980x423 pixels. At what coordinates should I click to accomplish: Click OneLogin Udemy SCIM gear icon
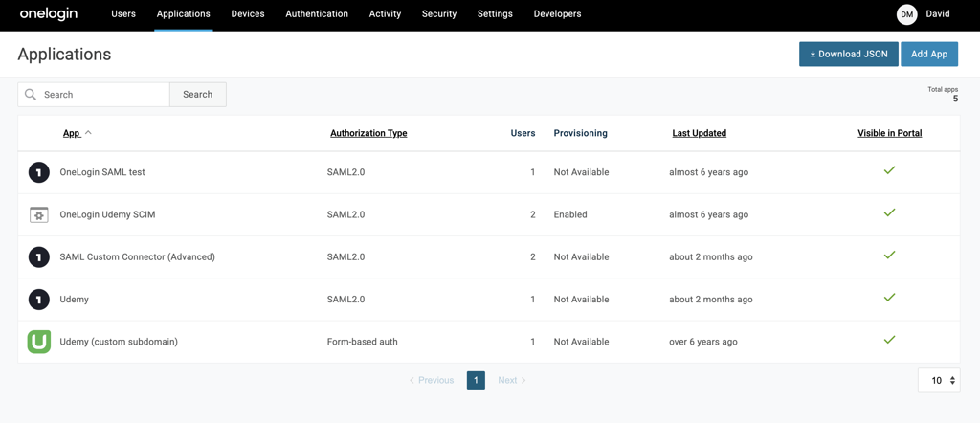[38, 214]
